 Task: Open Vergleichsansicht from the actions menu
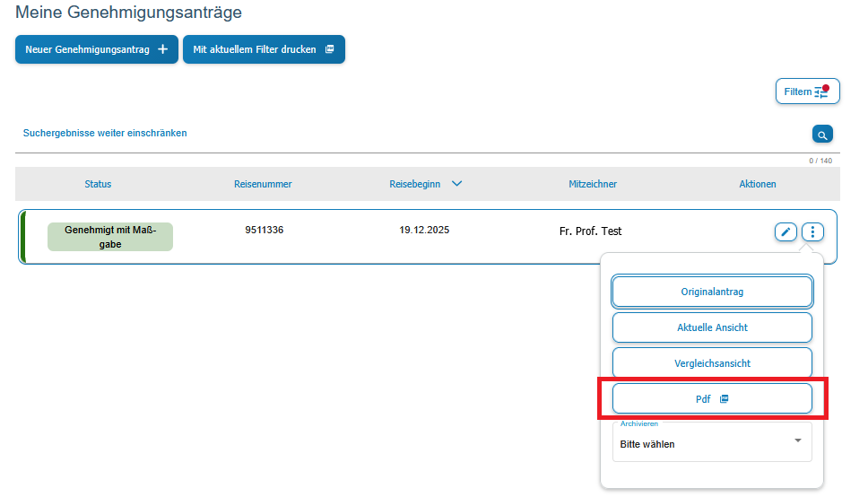(x=712, y=363)
